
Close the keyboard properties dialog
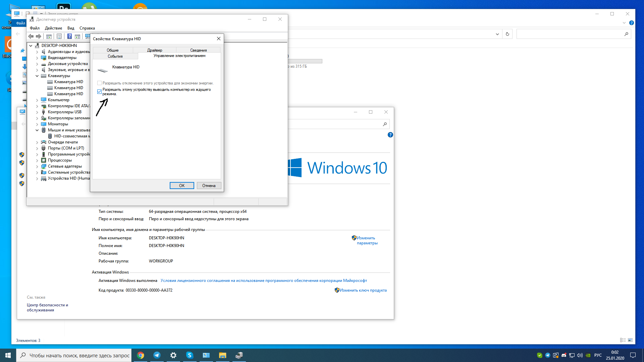coord(219,39)
